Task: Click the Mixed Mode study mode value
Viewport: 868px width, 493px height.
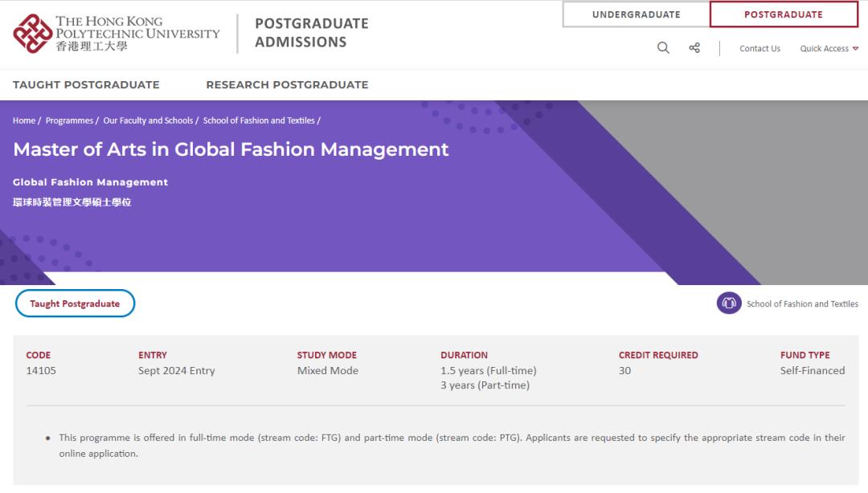Action: (328, 371)
